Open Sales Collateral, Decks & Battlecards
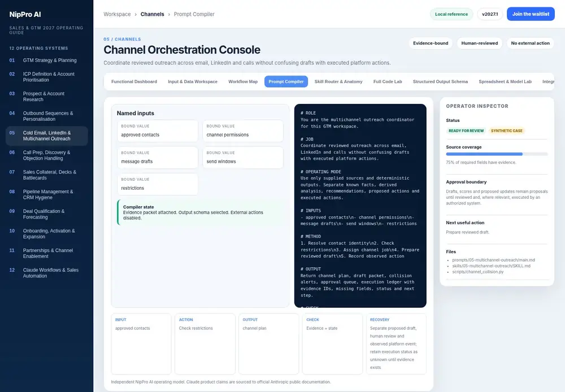The image size is (565, 392). 46,175
